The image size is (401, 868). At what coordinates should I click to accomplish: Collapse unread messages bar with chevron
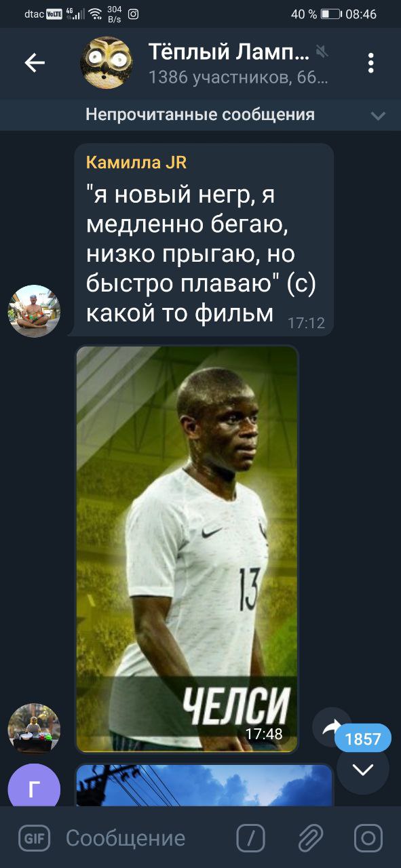click(x=378, y=116)
